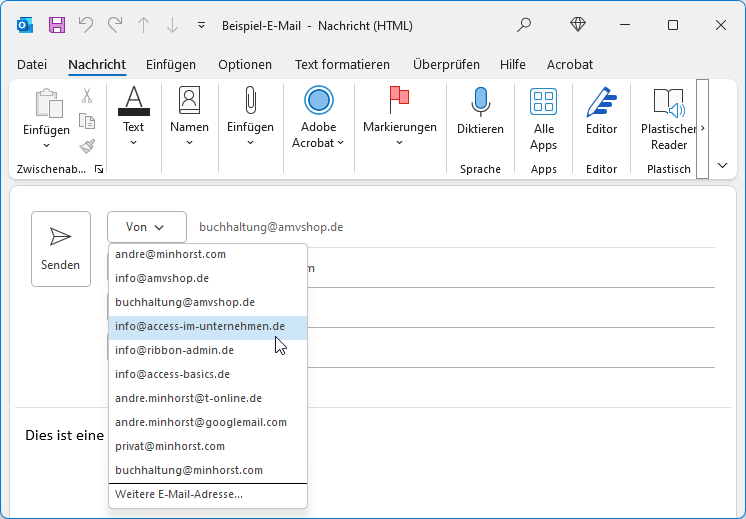Click the Format Painter brush icon
The image size is (746, 519).
(87, 146)
